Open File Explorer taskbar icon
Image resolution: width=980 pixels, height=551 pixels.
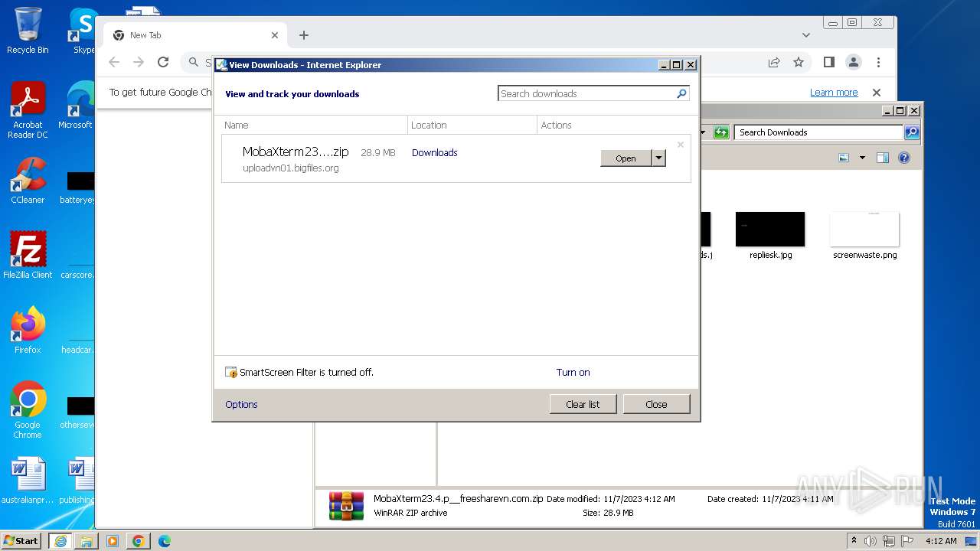(x=87, y=541)
